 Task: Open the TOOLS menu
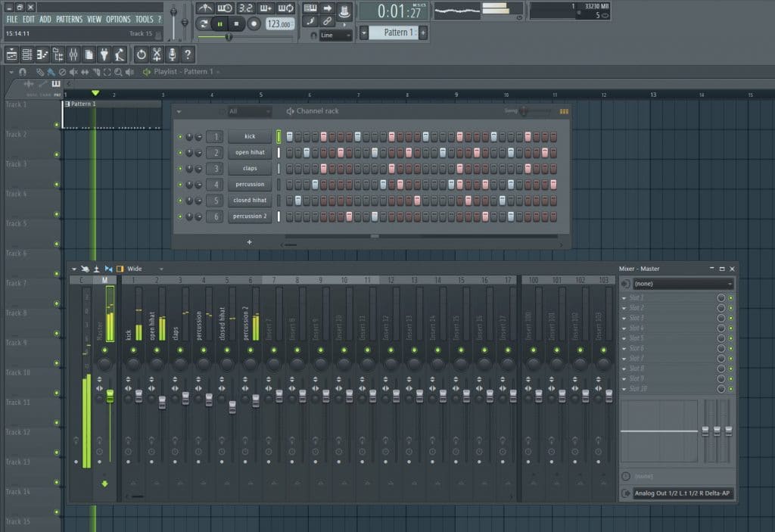tap(145, 19)
